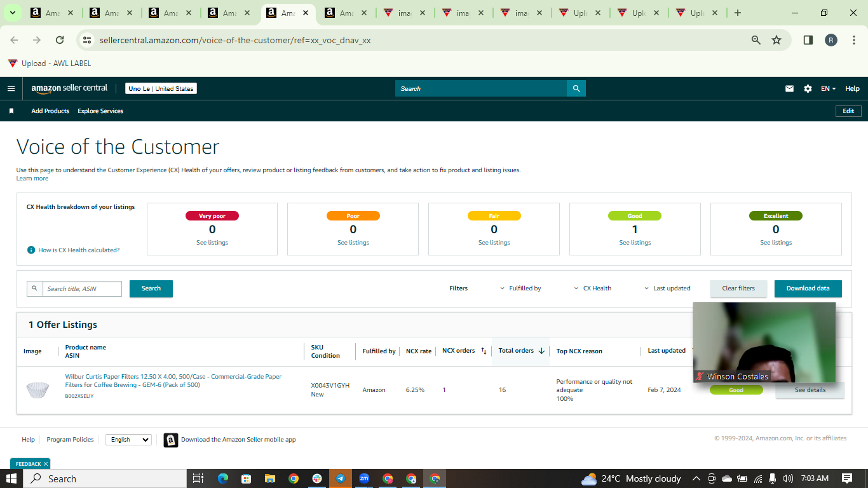The width and height of the screenshot is (868, 488).
Task: Launch Microsoft Edge from the taskbar
Action: point(222,478)
